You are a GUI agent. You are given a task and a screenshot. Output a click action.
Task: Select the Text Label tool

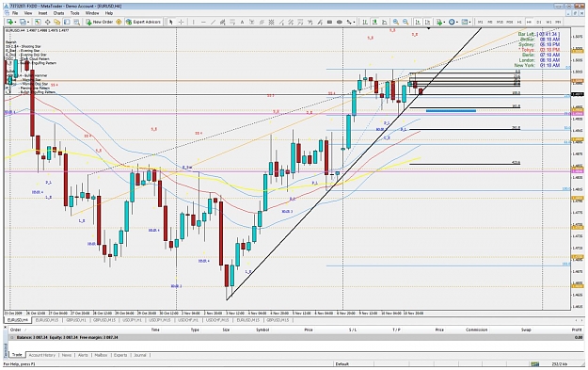click(x=251, y=23)
